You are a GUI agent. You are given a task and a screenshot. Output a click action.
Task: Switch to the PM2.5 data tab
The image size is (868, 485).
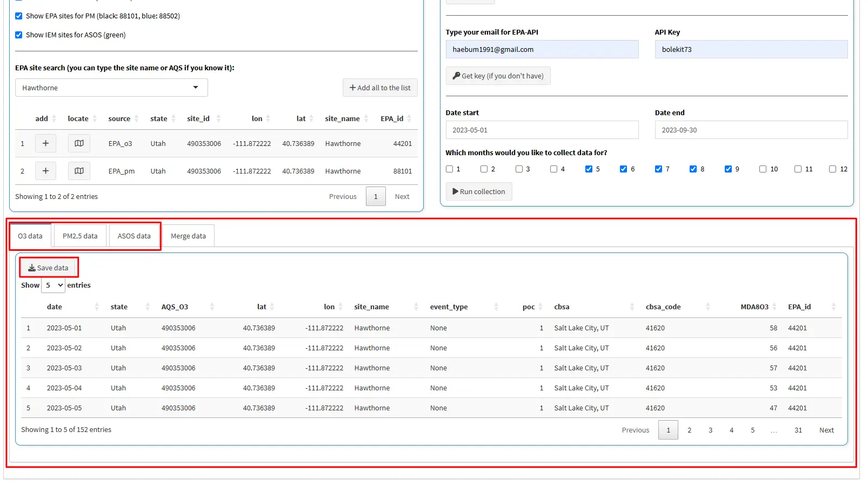[80, 236]
